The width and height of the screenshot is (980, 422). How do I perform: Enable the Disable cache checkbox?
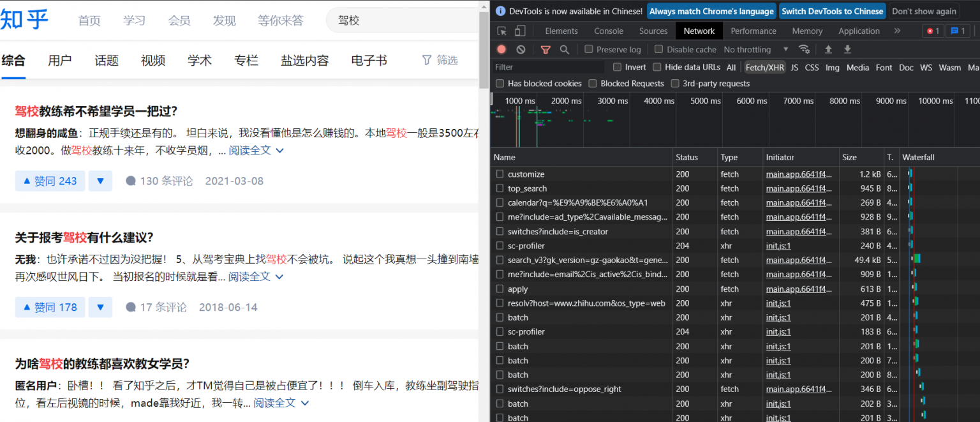point(658,49)
